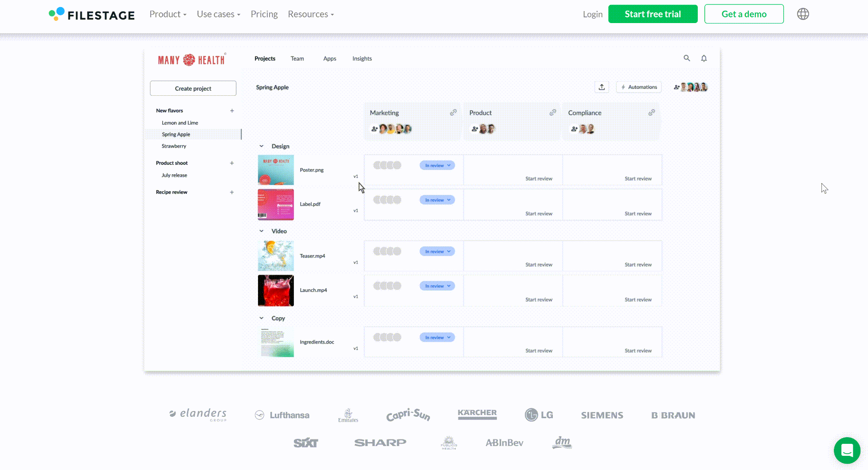Click the Compliance group link icon

point(651,113)
